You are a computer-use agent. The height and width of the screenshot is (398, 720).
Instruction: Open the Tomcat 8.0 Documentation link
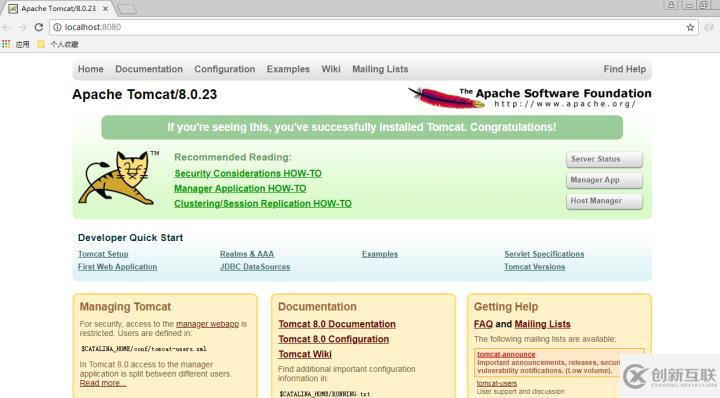[337, 324]
